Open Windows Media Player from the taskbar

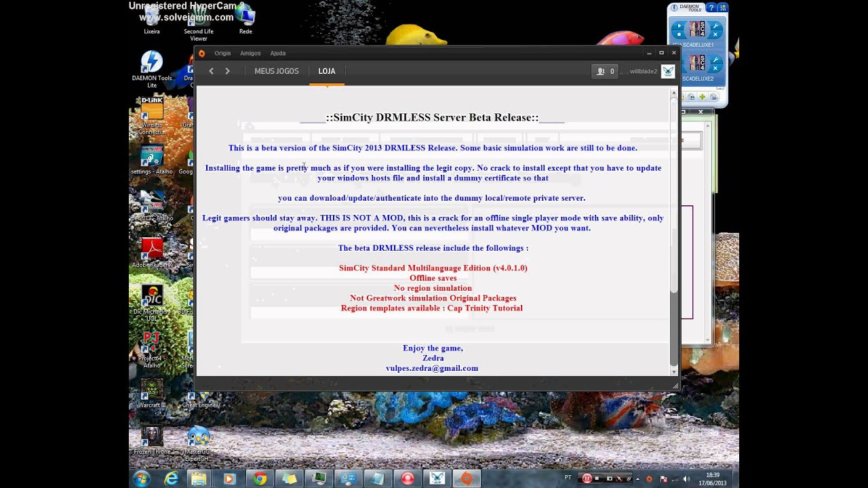tap(229, 479)
